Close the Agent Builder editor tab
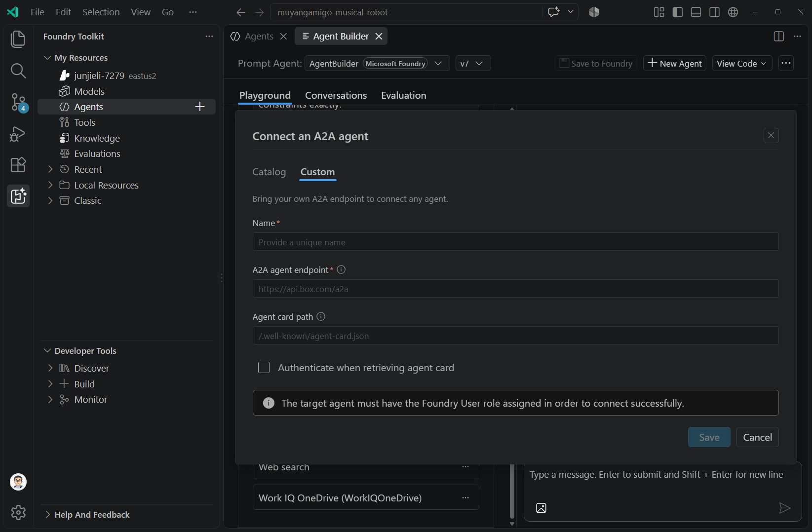Image resolution: width=812 pixels, height=532 pixels. 379,37
